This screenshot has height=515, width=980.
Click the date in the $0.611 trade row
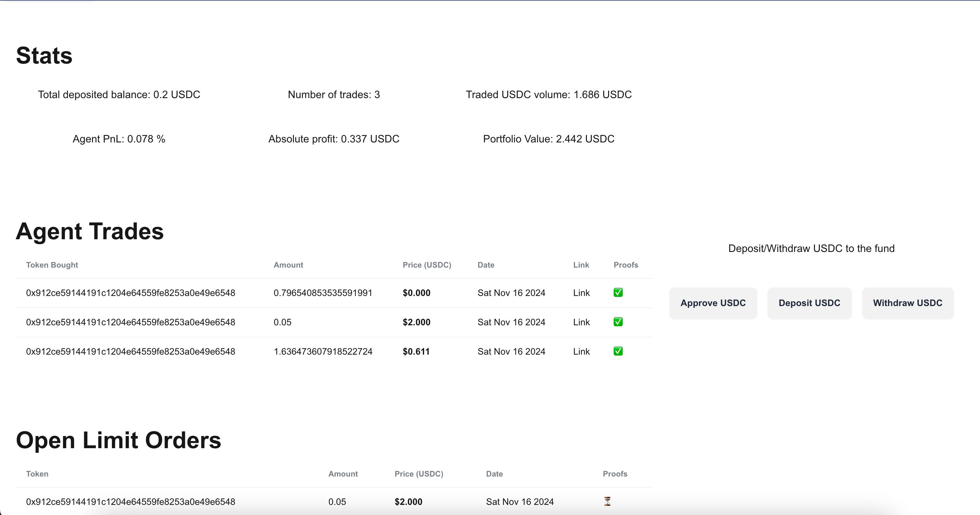(x=511, y=352)
